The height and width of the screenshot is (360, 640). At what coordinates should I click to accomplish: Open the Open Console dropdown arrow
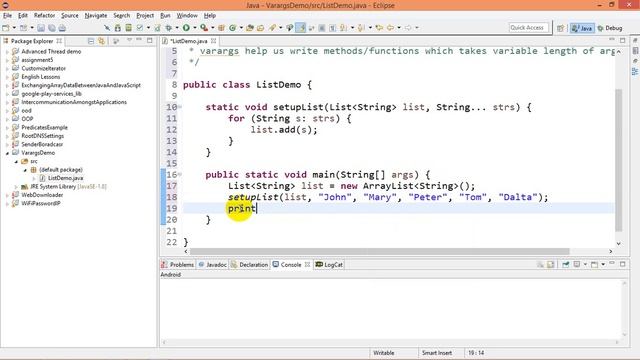point(603,264)
